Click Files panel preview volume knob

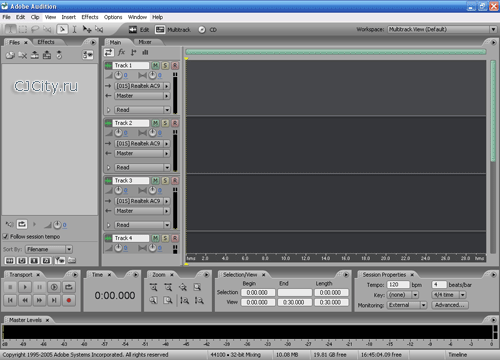click(x=57, y=225)
